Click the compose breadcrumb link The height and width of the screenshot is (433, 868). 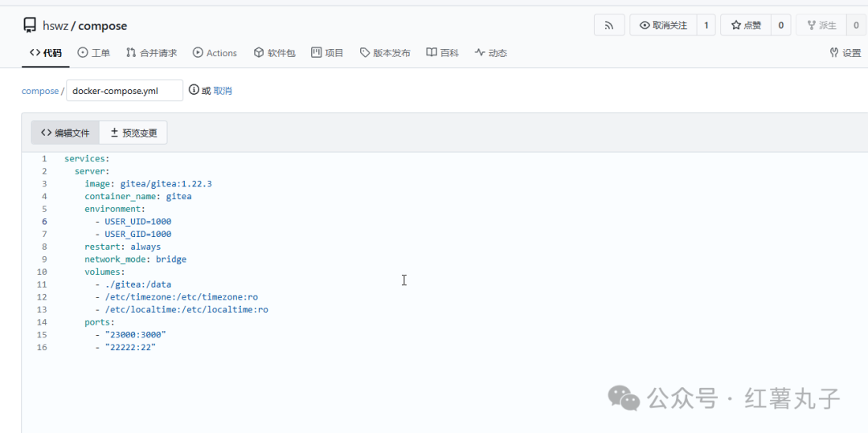click(x=40, y=91)
